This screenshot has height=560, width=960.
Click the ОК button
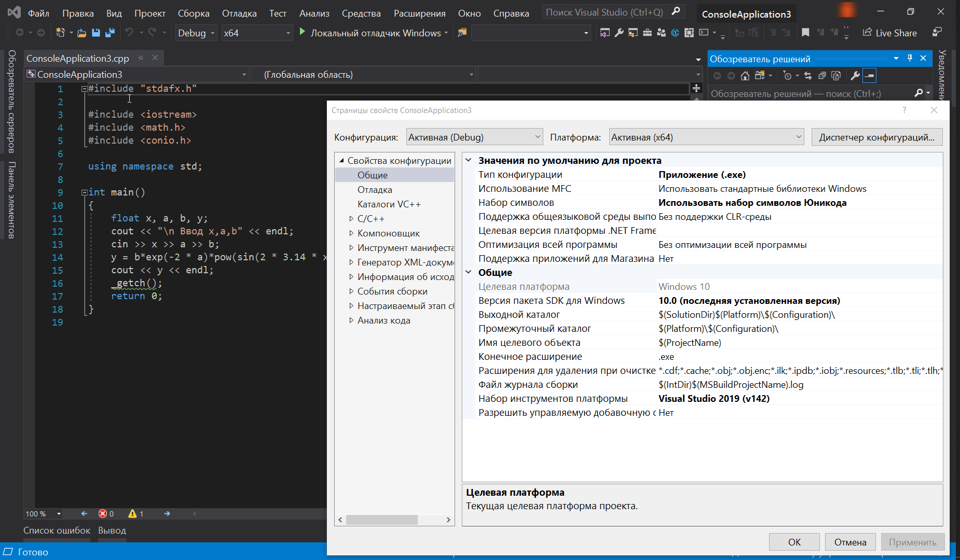[794, 542]
